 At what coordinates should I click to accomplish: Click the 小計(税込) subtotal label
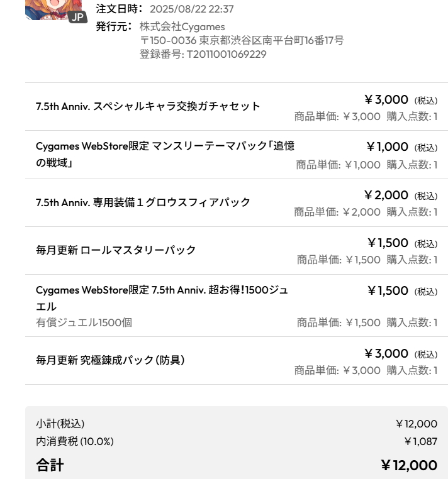60,424
